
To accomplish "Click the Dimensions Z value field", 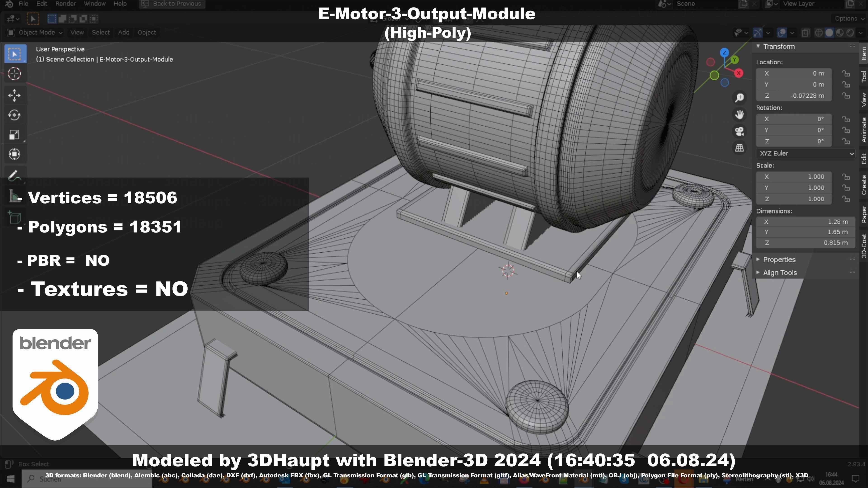I will pyautogui.click(x=805, y=243).
